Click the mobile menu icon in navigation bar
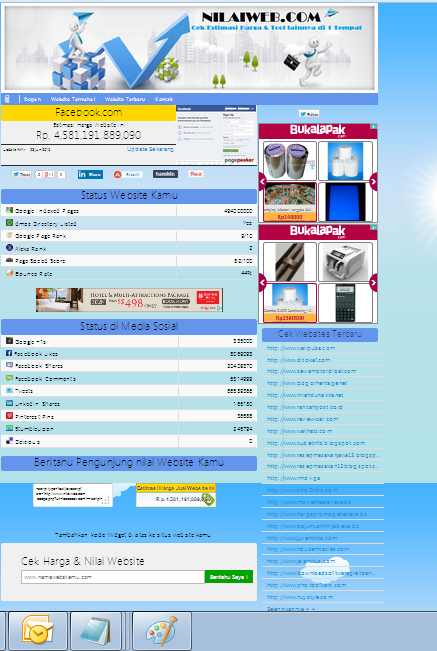 pos(7,99)
